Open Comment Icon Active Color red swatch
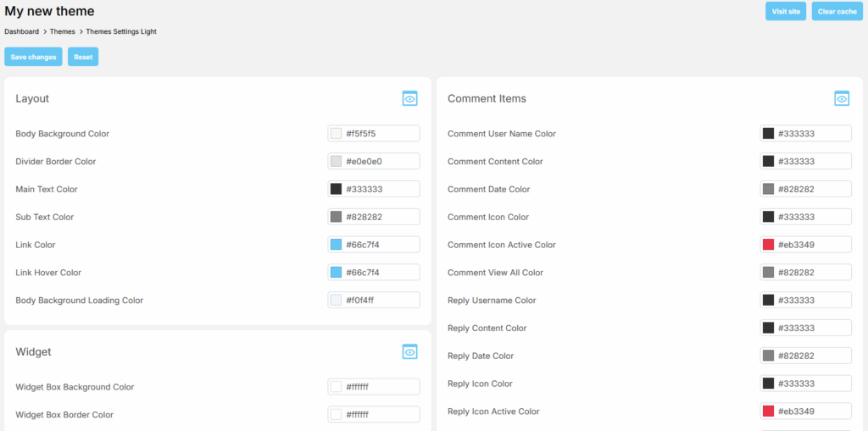This screenshot has width=868, height=431. (x=768, y=245)
